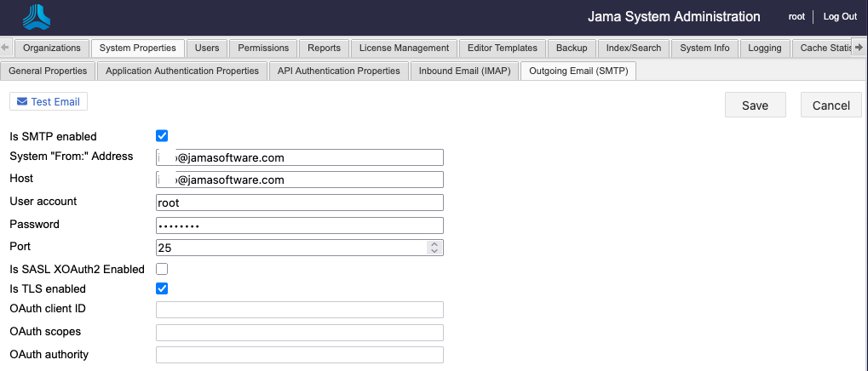868x371 pixels.
Task: Select General Properties sub-tab
Action: point(49,71)
